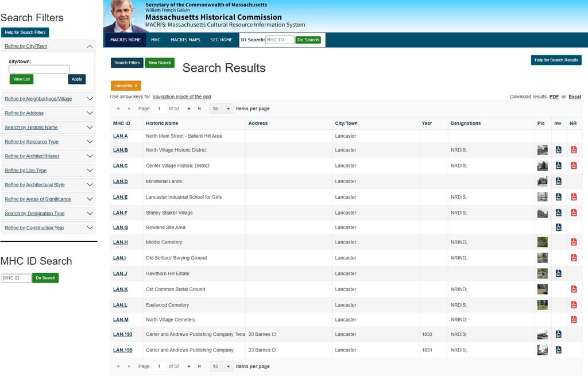Click the previous page arrow on the bottom pager
This screenshot has width=588, height=379.
pyautogui.click(x=129, y=366)
